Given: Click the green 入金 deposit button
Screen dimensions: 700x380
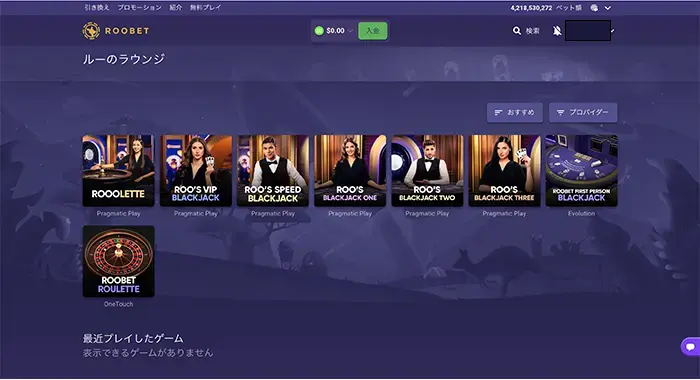Looking at the screenshot, I should pyautogui.click(x=372, y=31).
